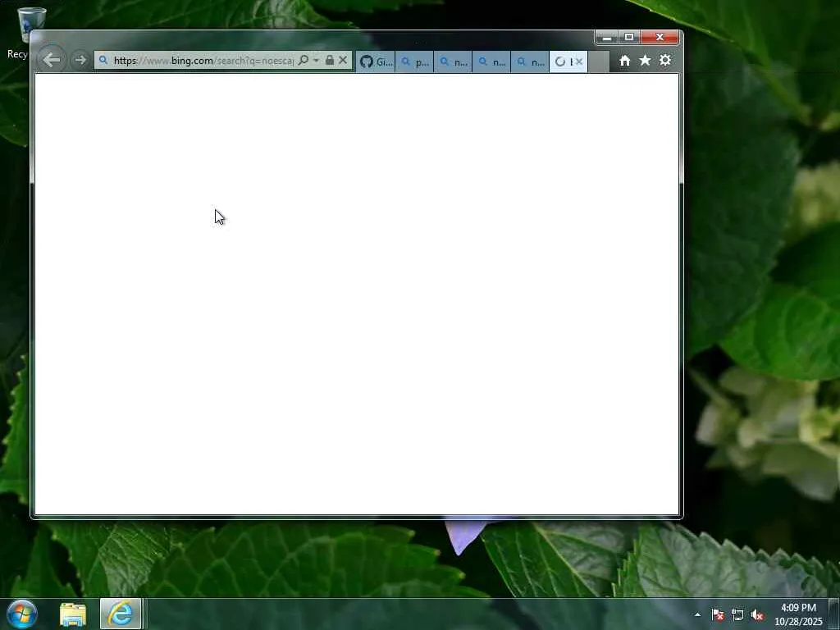This screenshot has height=630, width=840.
Task: Open Windows Explorer from taskbar
Action: (x=73, y=614)
